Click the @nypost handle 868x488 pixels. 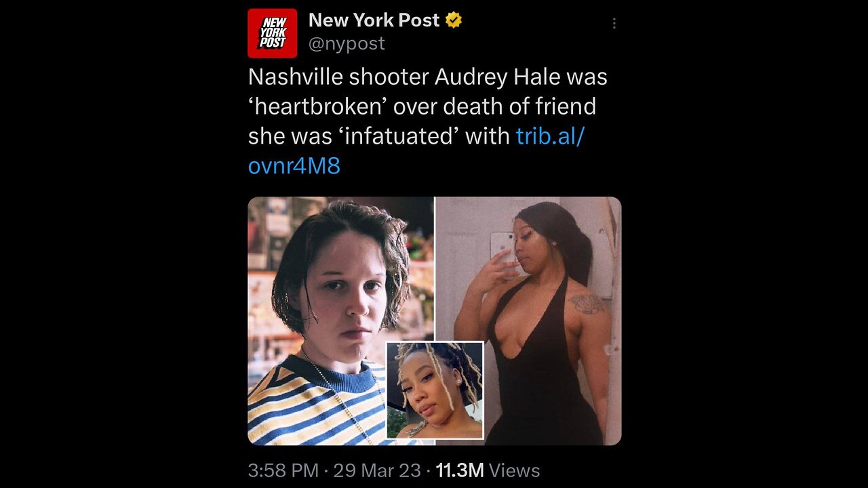347,43
